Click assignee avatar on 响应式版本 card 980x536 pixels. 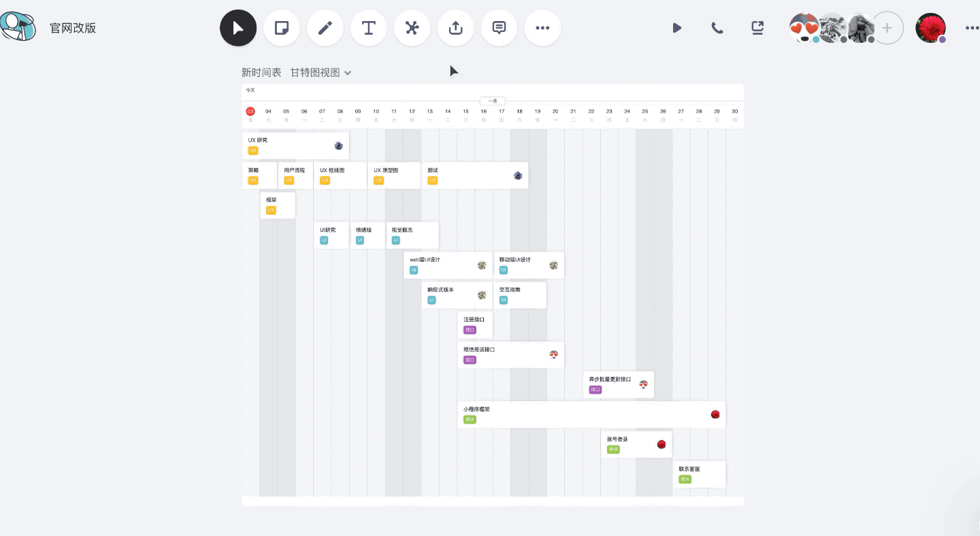coord(482,295)
